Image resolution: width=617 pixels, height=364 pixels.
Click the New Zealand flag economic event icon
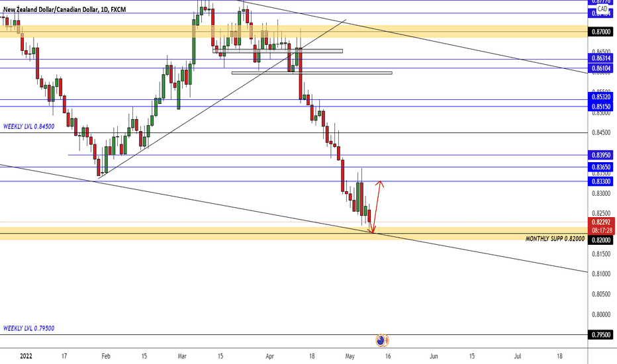tap(380, 340)
